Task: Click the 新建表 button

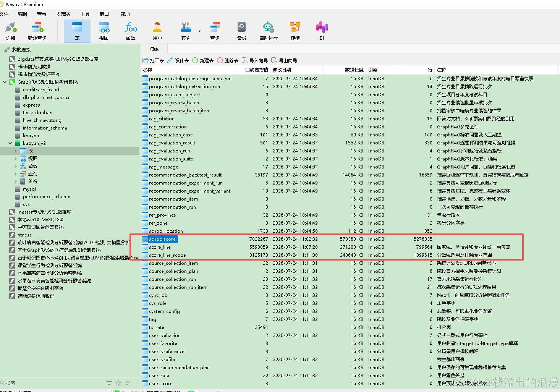Action: point(203,60)
